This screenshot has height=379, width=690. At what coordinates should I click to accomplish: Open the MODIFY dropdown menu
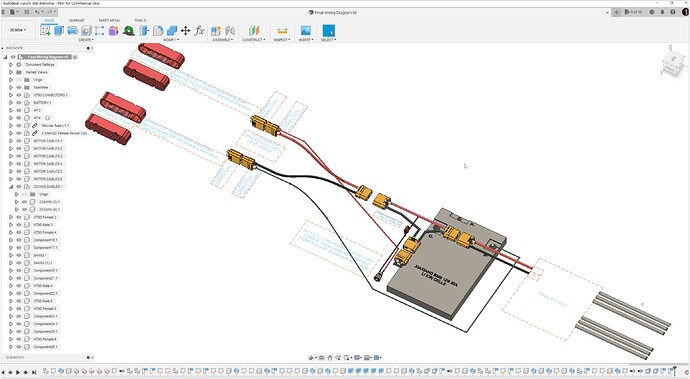(171, 40)
